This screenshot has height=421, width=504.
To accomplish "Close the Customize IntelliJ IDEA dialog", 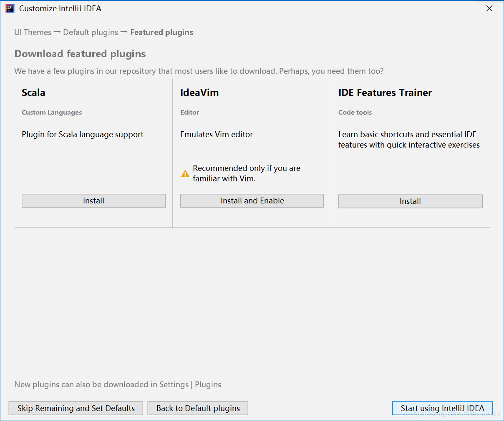I will tap(489, 8).
